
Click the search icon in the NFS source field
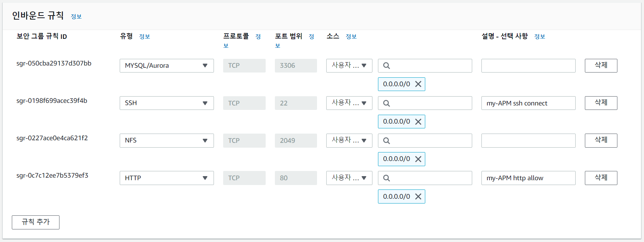tap(386, 141)
